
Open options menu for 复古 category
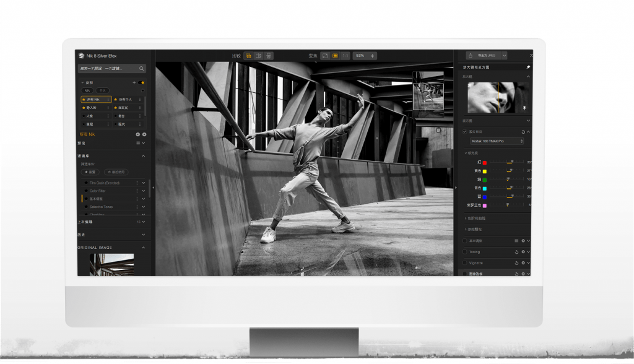140,116
